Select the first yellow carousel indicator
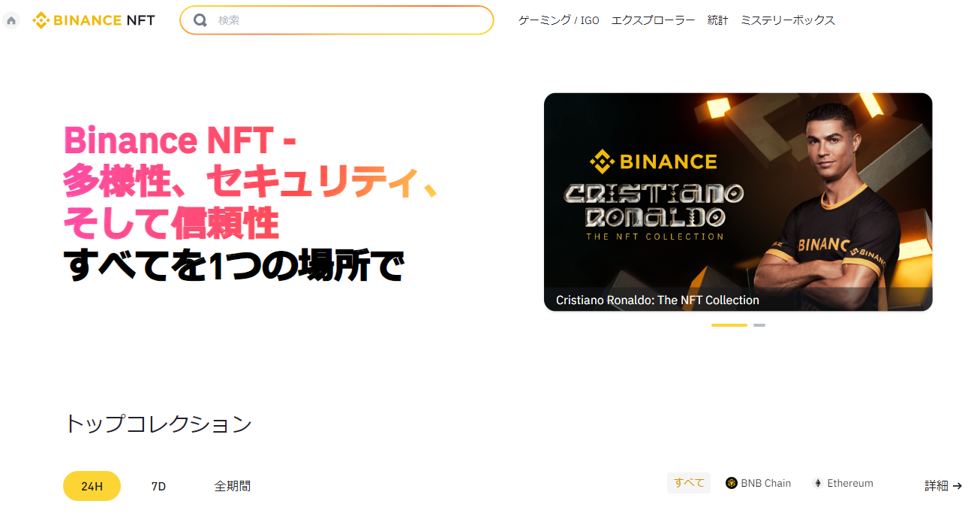Viewport: 980px width, 516px height. click(x=729, y=325)
